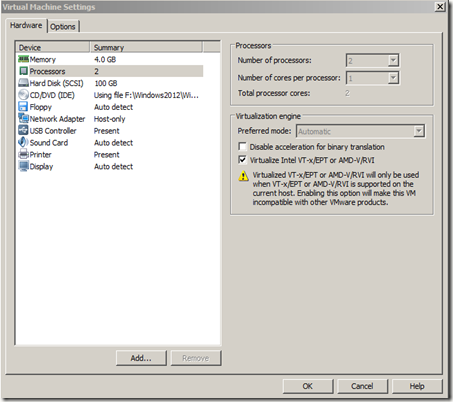Click Sound Card's Auto detect summary
Viewport: 453px width, 402px height.
click(113, 143)
